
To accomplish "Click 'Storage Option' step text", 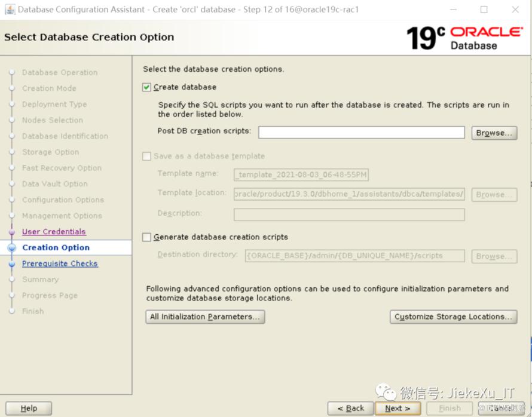I will (51, 152).
